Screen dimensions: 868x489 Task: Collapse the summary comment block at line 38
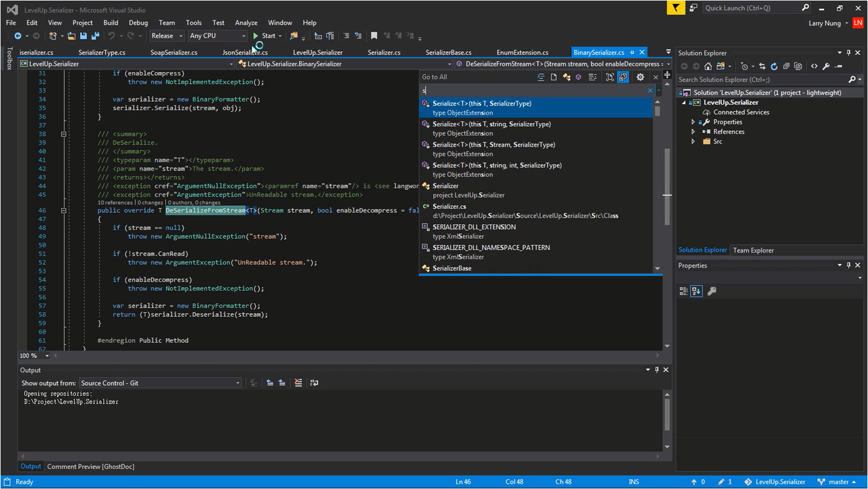[64, 134]
